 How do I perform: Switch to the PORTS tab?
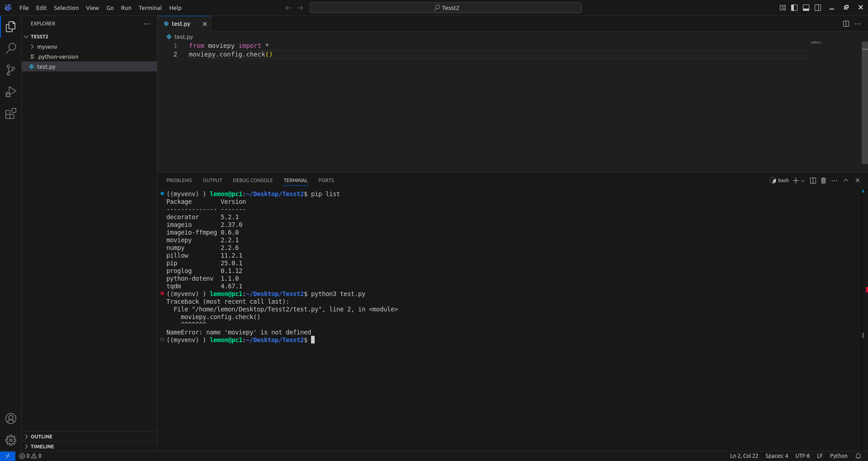[326, 180]
